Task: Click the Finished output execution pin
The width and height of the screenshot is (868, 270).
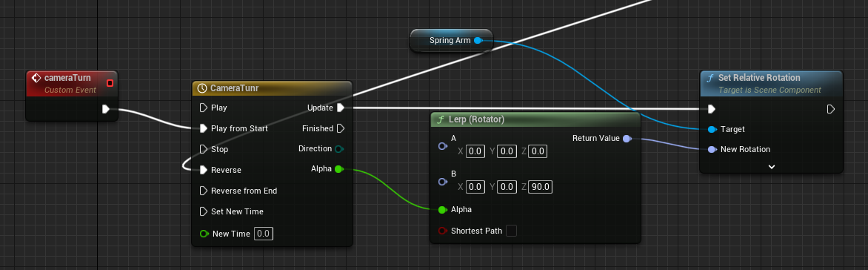Action: pyautogui.click(x=341, y=128)
